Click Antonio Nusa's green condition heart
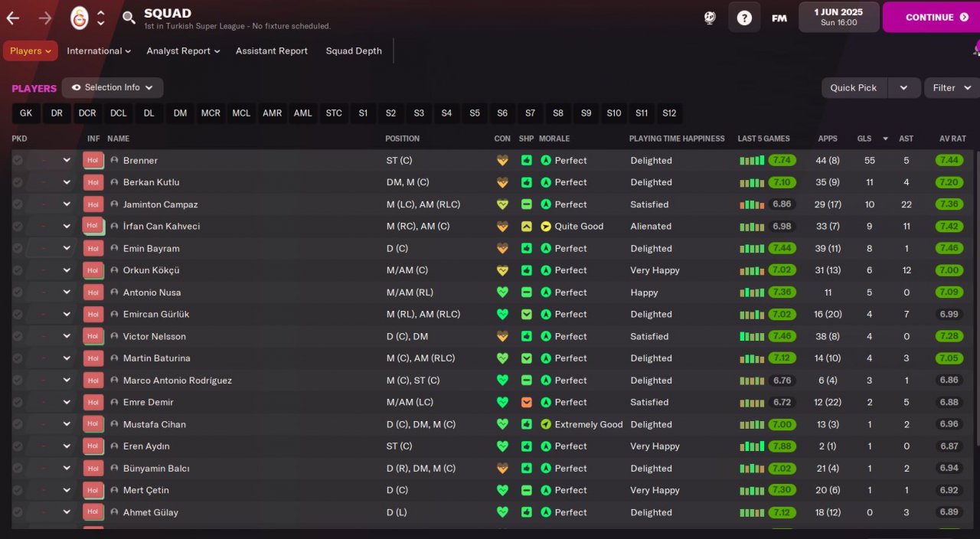 pyautogui.click(x=502, y=292)
